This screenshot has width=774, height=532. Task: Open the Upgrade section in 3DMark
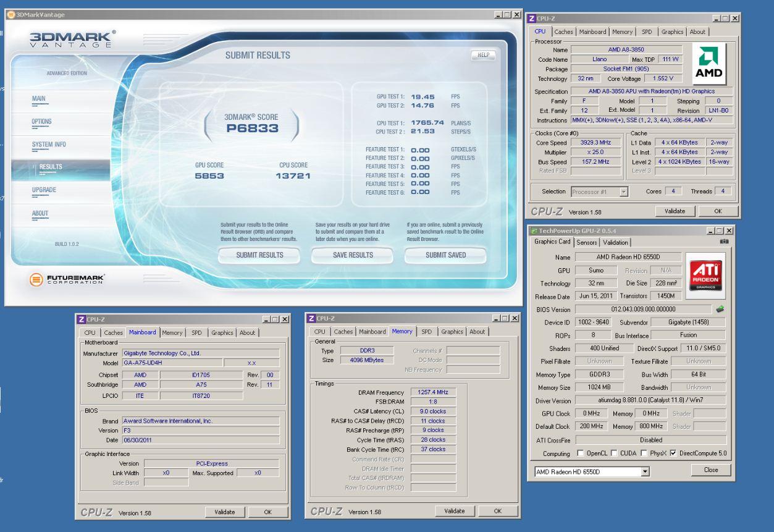pyautogui.click(x=44, y=190)
